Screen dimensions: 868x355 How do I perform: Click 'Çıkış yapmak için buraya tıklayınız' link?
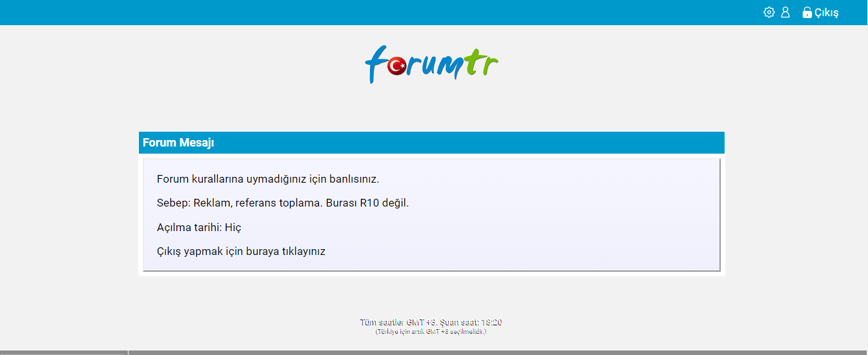pos(241,251)
